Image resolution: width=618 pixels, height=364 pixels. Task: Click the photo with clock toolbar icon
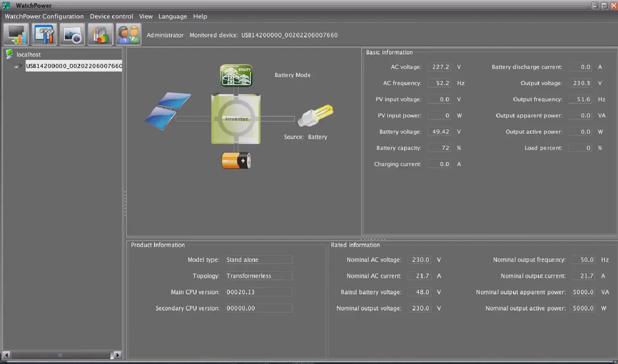click(x=72, y=34)
